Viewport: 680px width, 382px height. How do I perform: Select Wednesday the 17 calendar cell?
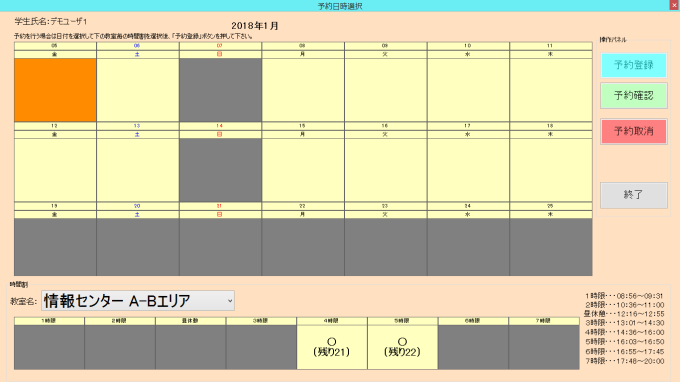468,170
